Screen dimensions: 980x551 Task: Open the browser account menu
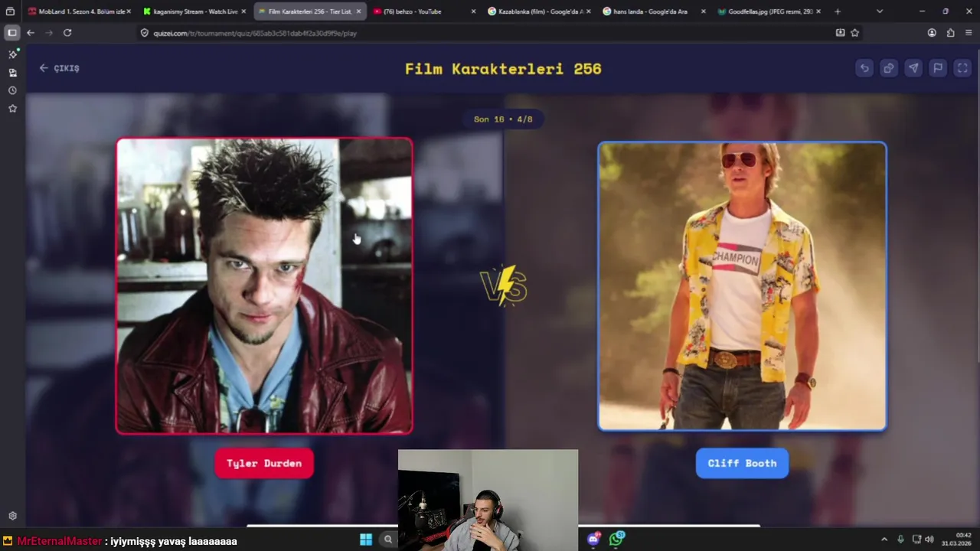tap(932, 33)
